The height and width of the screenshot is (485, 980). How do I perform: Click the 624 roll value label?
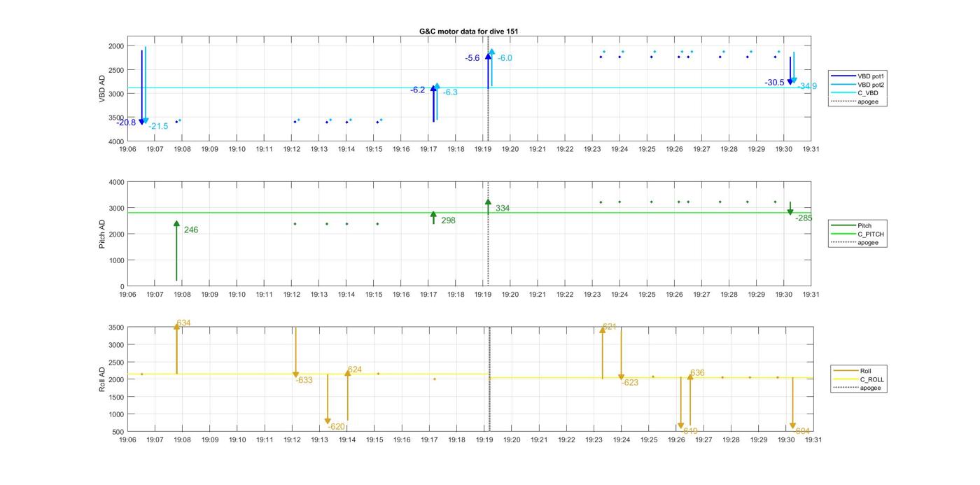355,370
